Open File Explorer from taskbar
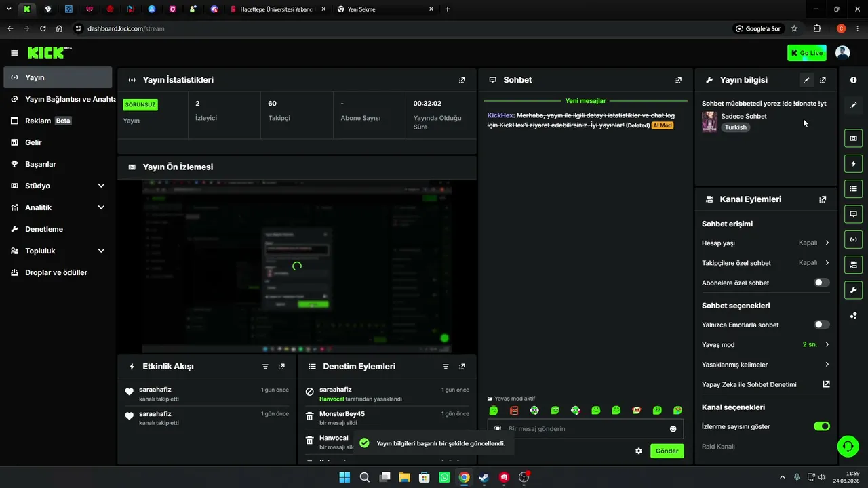 click(x=404, y=477)
